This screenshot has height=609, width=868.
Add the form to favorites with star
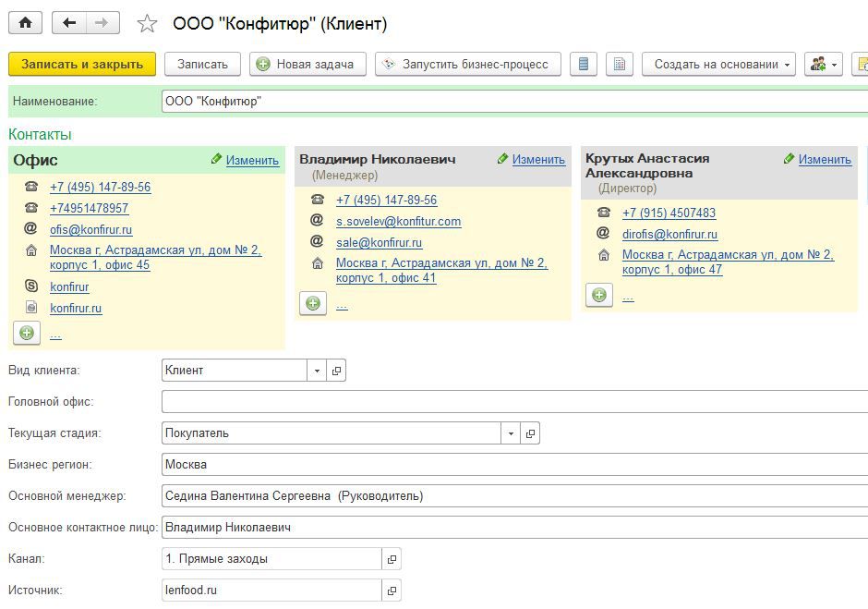(x=147, y=24)
